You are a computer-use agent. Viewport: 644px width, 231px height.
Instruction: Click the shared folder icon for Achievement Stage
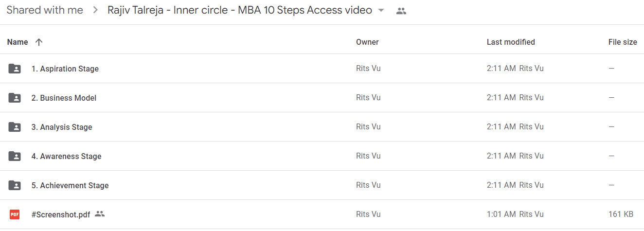tap(15, 185)
